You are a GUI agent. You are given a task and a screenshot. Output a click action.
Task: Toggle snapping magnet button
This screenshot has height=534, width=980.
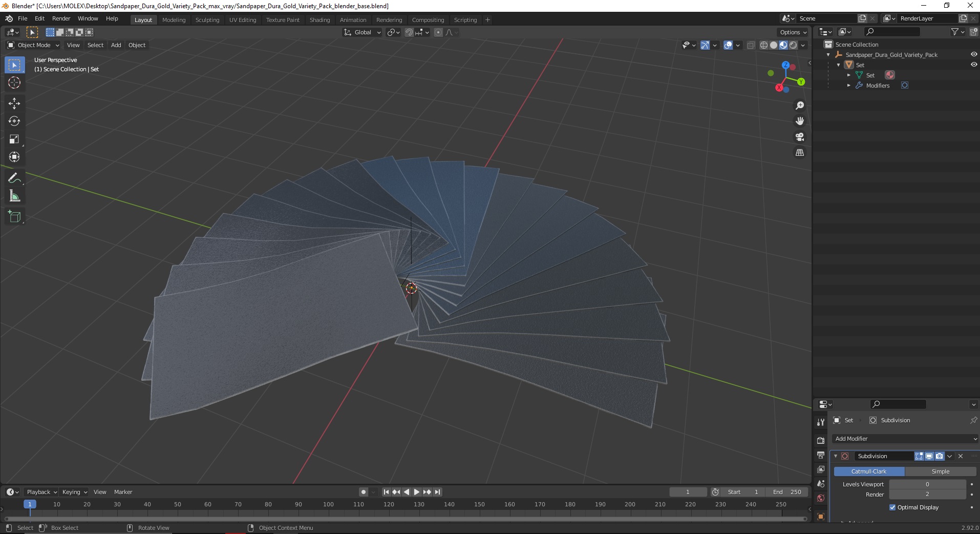pos(409,32)
